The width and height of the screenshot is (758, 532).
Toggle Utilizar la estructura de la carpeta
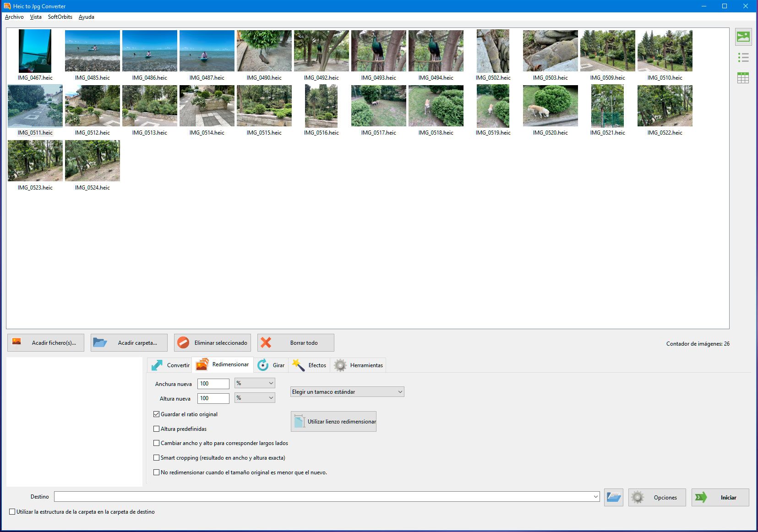[x=12, y=511]
